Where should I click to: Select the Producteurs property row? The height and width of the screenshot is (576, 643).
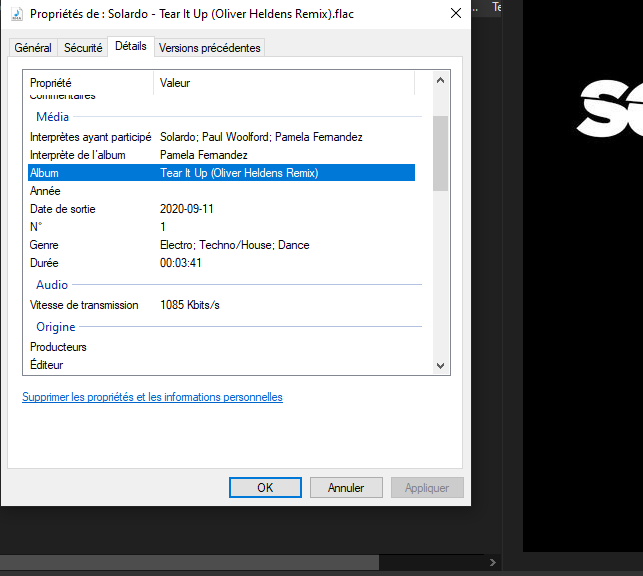[221, 347]
